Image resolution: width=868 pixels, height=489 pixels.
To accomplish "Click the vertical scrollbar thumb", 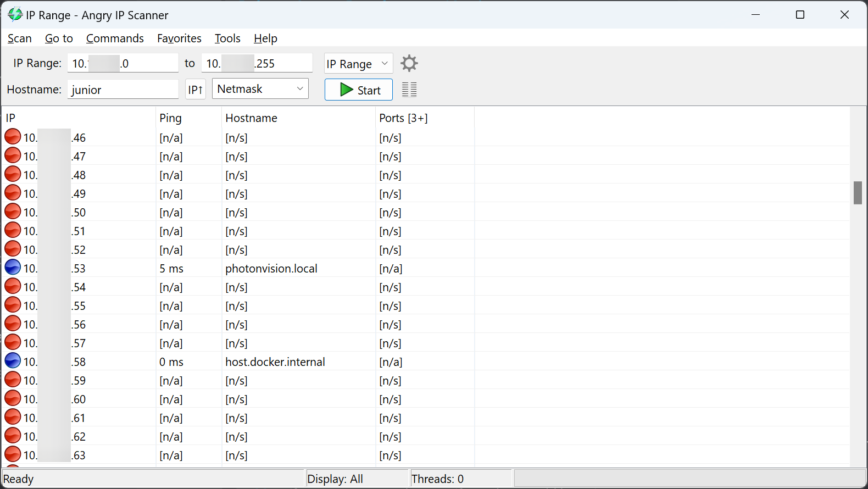I will click(858, 193).
